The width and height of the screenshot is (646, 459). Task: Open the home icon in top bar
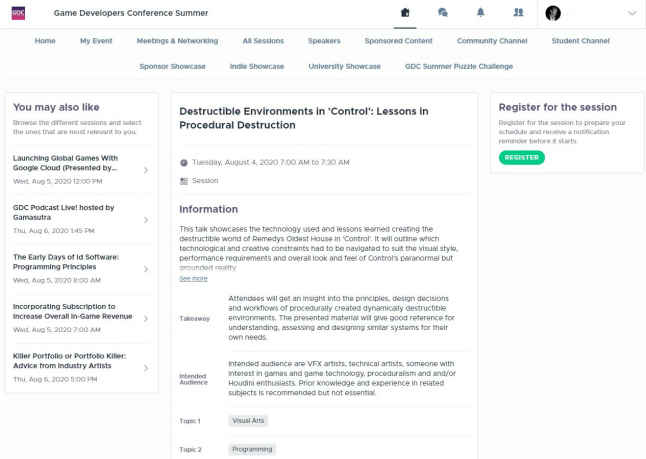click(405, 13)
